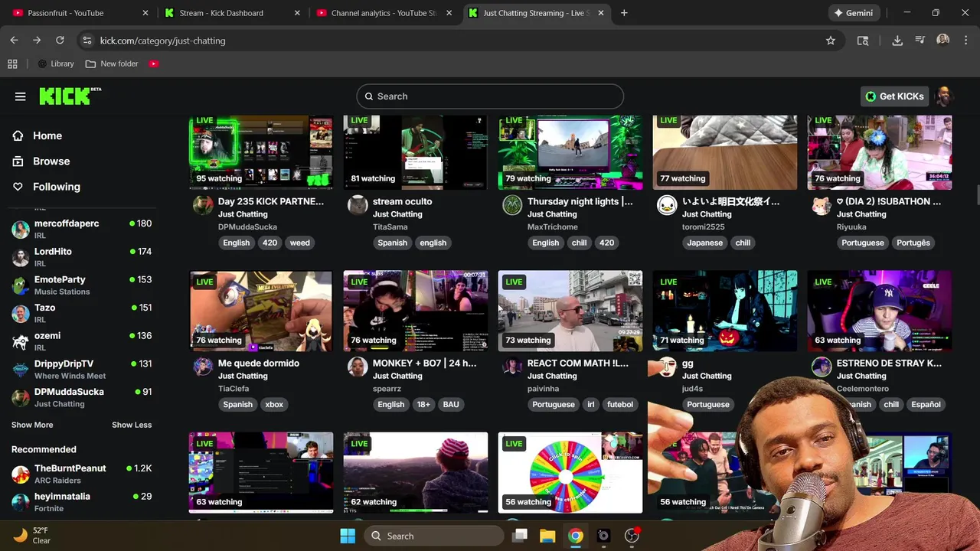
Task: Click the Get KICKs button
Action: click(894, 96)
